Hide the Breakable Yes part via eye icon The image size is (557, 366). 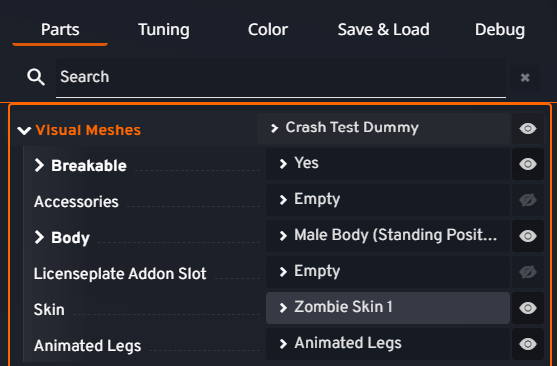[x=528, y=164]
